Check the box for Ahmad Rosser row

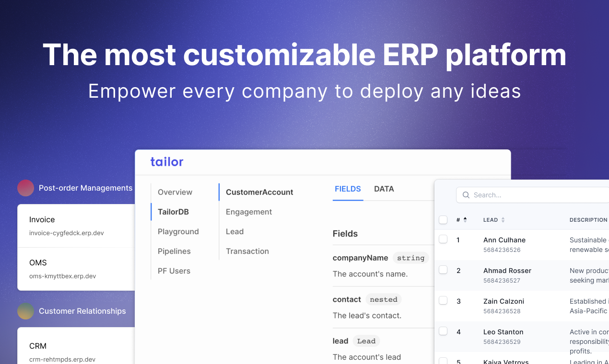point(443,270)
